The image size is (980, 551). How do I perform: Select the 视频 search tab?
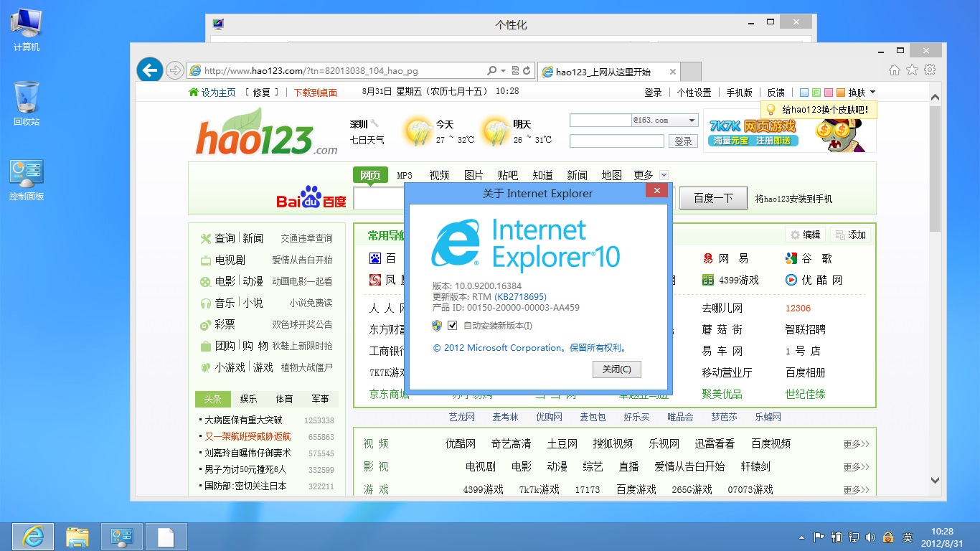coord(439,175)
